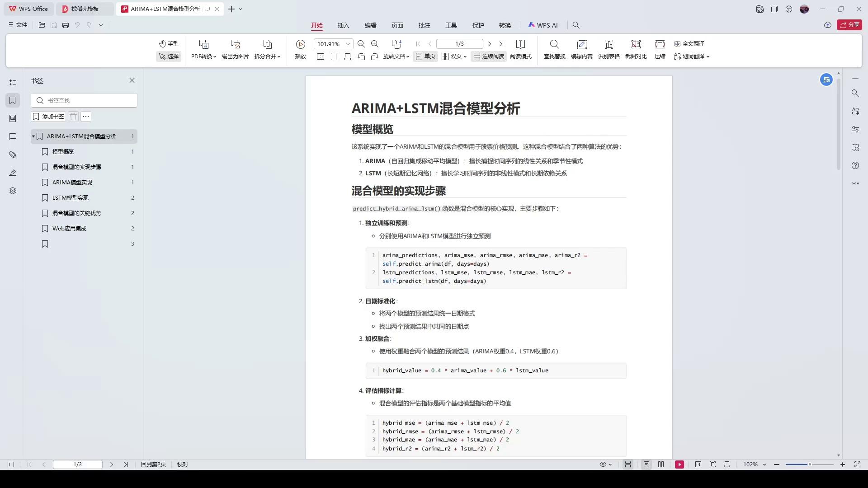The height and width of the screenshot is (488, 868).
Task: Switch to the 页面 tab
Action: [397, 25]
